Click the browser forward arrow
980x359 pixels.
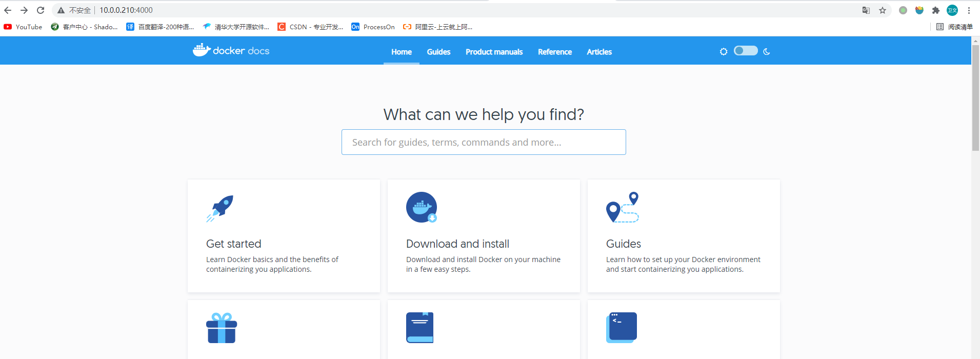click(24, 10)
